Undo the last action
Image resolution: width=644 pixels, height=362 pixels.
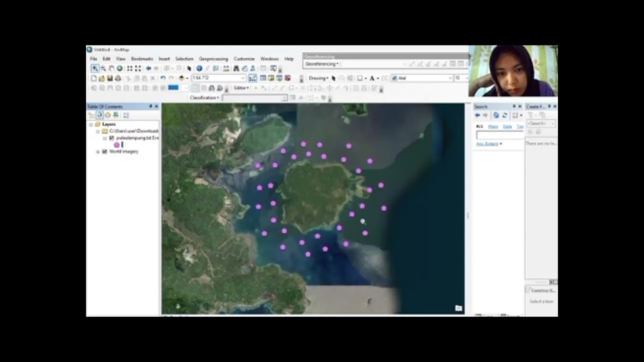(163, 78)
